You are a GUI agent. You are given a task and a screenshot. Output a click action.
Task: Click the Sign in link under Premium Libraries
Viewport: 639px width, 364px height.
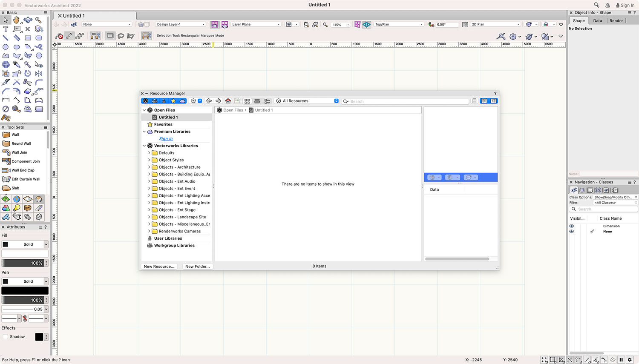tap(166, 138)
